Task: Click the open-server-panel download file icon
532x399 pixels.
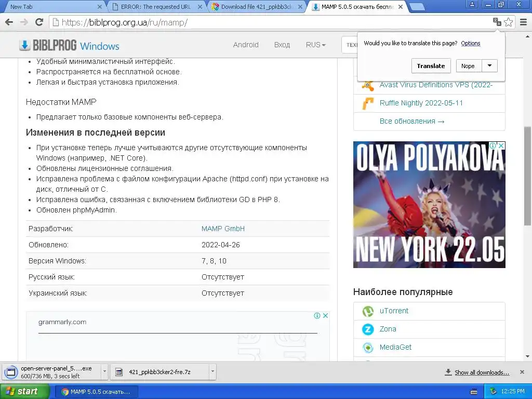Action: [x=11, y=372]
